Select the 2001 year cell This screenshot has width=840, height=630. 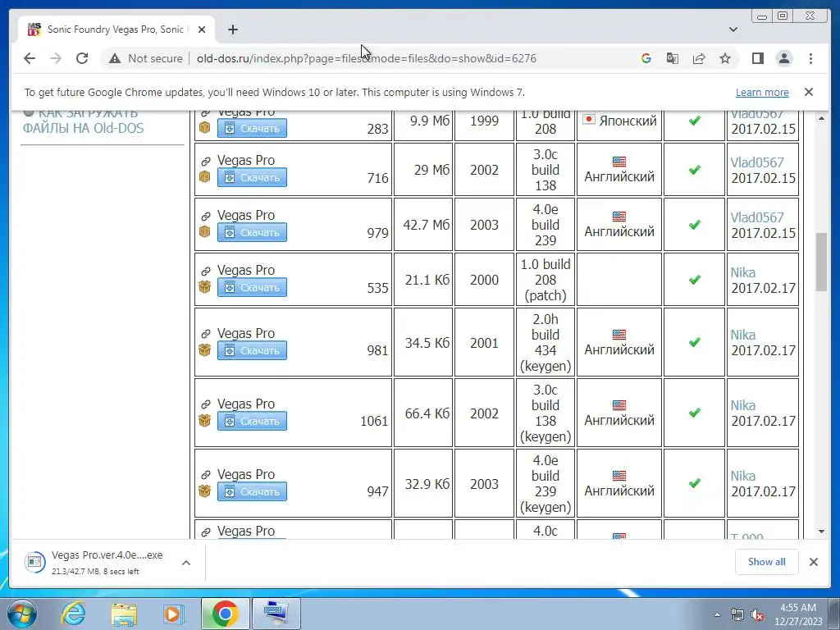click(484, 342)
